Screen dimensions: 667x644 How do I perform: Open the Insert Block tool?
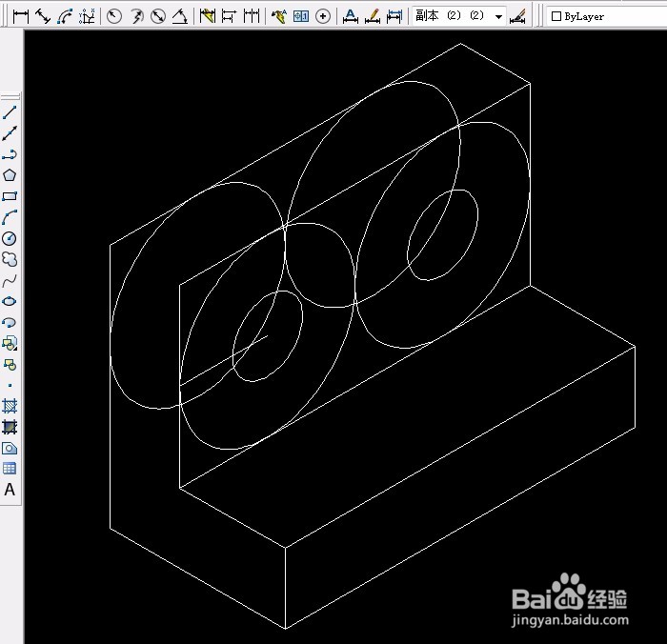pos(10,343)
